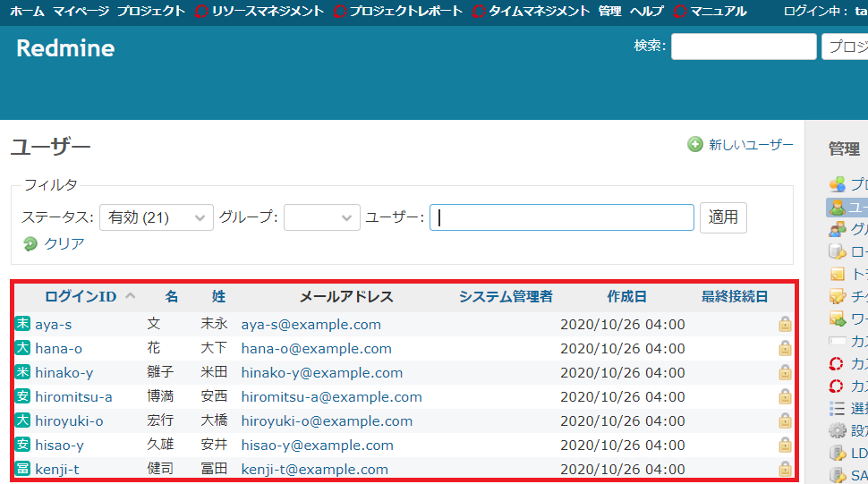The image size is (868, 484).
Task: Open マイページ in top menu
Action: pyautogui.click(x=81, y=11)
